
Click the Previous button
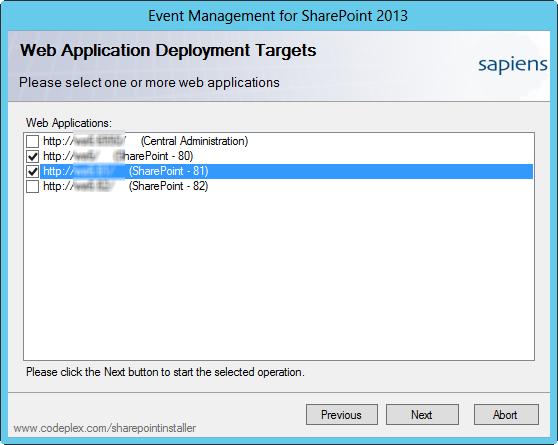coord(342,414)
